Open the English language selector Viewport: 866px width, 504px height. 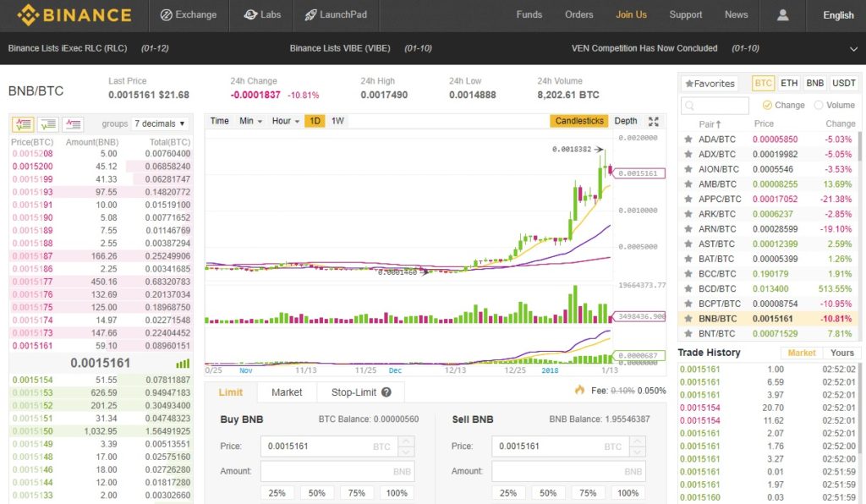pyautogui.click(x=838, y=15)
